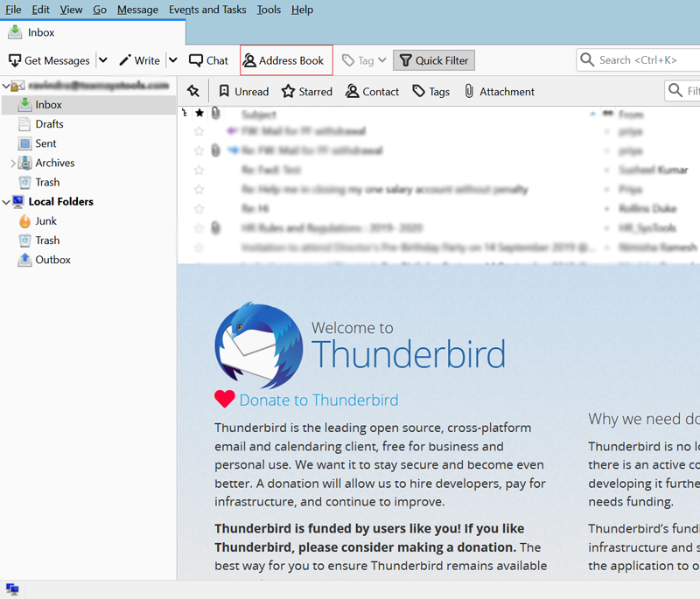Click the red heart donate icon

(x=225, y=399)
